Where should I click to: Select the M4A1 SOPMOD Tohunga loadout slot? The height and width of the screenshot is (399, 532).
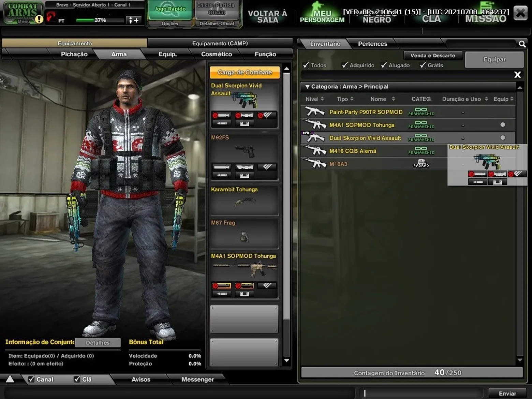[x=244, y=275]
